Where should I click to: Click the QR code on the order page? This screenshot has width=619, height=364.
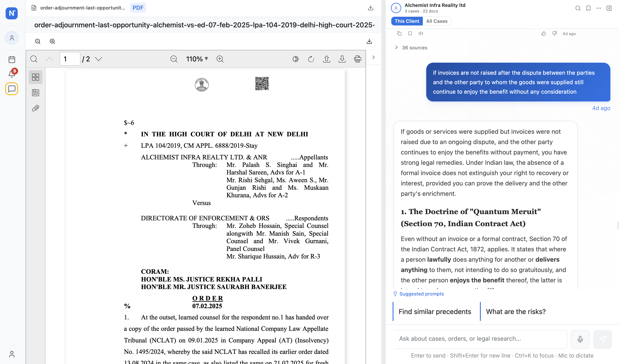(262, 83)
